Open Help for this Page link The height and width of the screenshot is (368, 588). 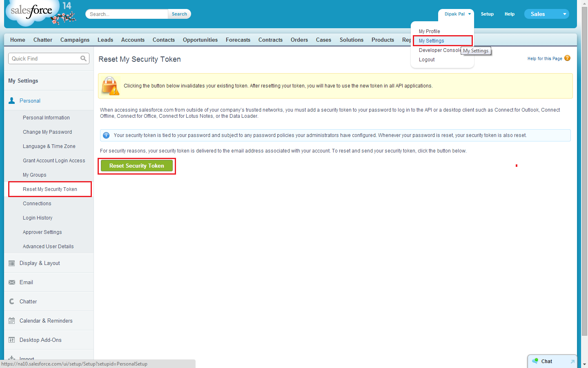(545, 58)
